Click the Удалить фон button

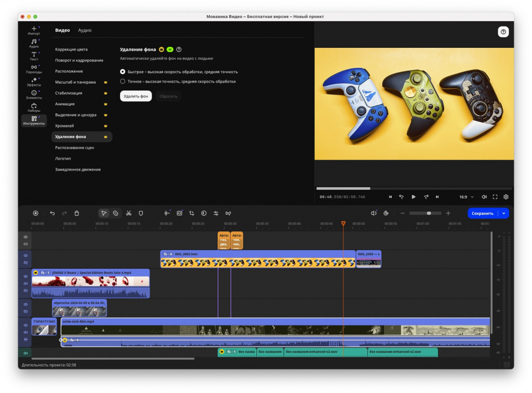pos(136,96)
